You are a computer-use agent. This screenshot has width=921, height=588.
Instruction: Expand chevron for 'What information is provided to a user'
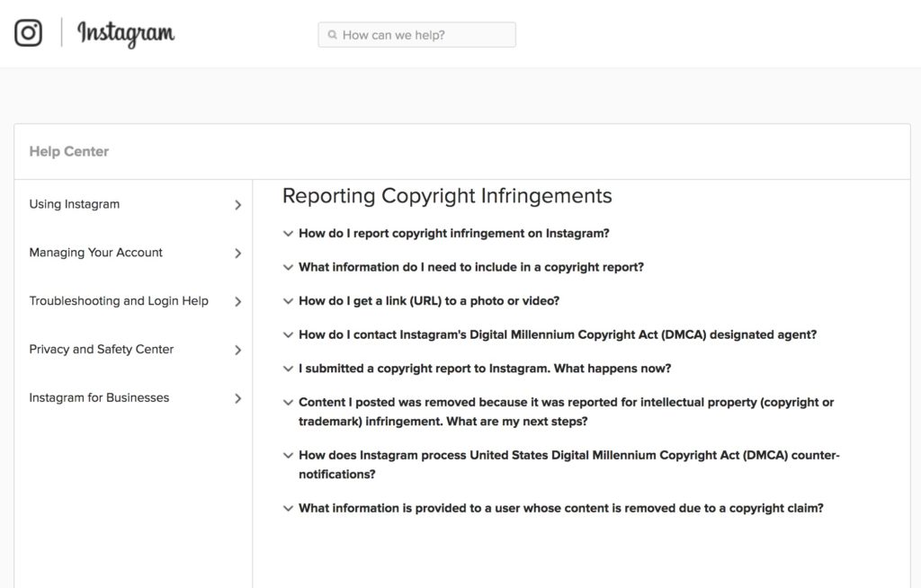(288, 508)
